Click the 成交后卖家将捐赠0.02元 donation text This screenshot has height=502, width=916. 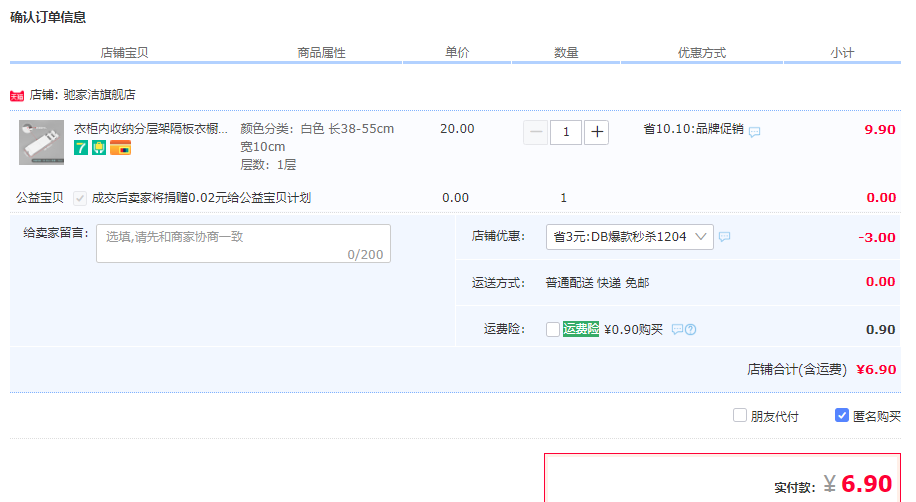201,198
